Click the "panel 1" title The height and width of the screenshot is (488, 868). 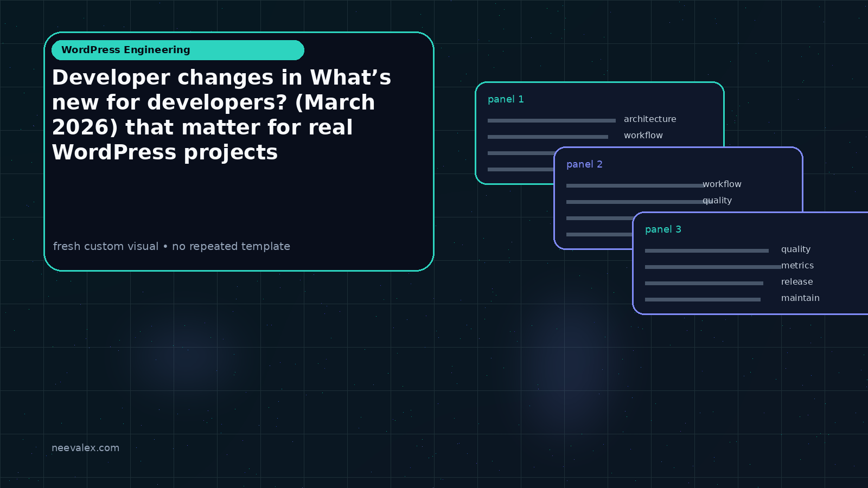(x=506, y=99)
